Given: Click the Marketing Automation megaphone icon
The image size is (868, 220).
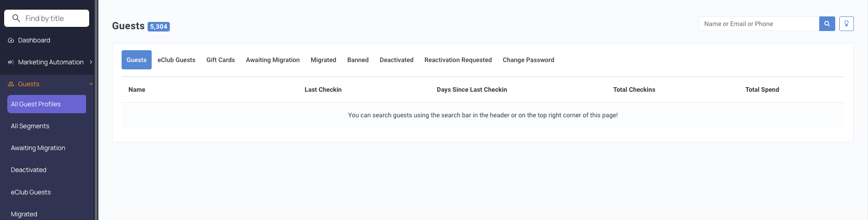Looking at the screenshot, I should (x=11, y=62).
